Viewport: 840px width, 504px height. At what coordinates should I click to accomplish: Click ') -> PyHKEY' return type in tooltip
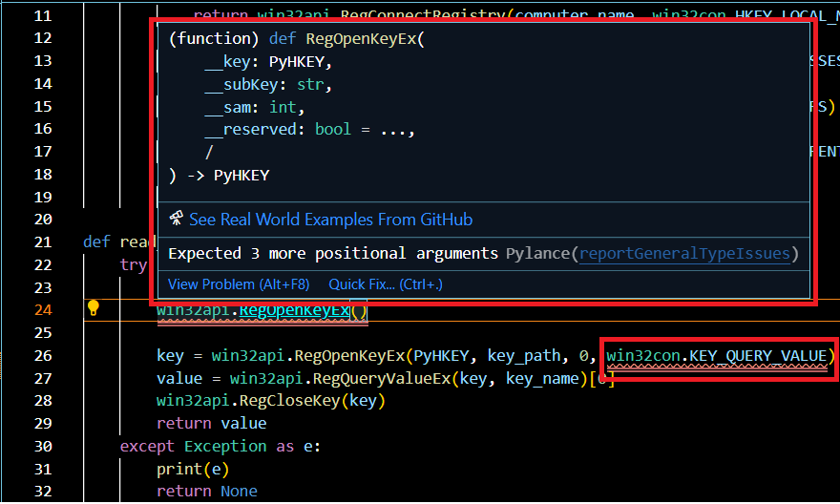(x=220, y=176)
